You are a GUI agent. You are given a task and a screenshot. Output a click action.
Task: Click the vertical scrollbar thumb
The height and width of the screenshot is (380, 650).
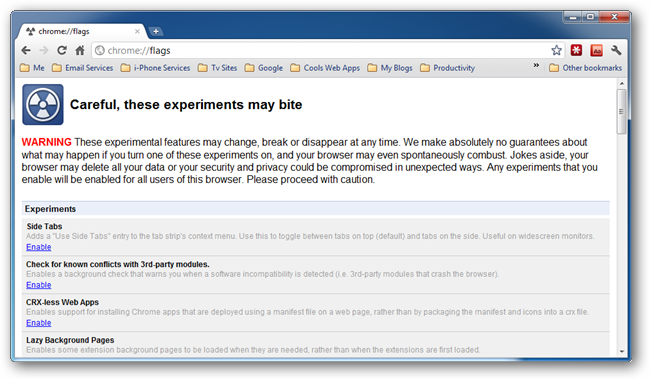click(621, 111)
